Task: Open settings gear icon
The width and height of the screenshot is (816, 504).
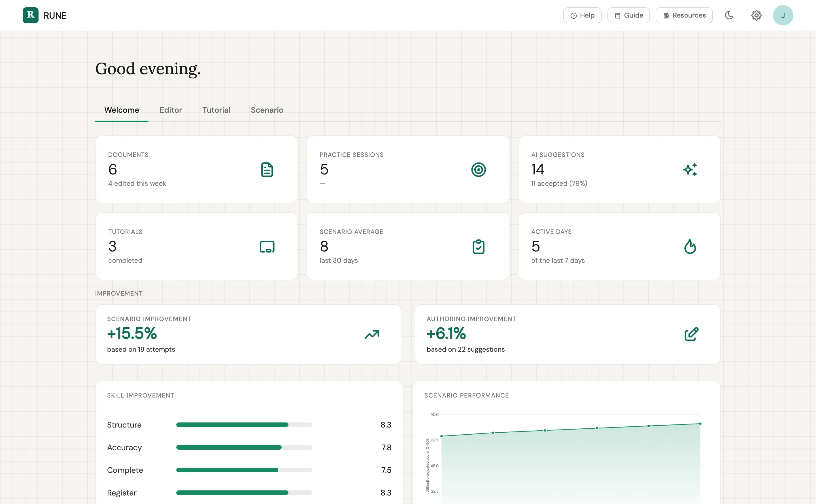Action: (756, 15)
